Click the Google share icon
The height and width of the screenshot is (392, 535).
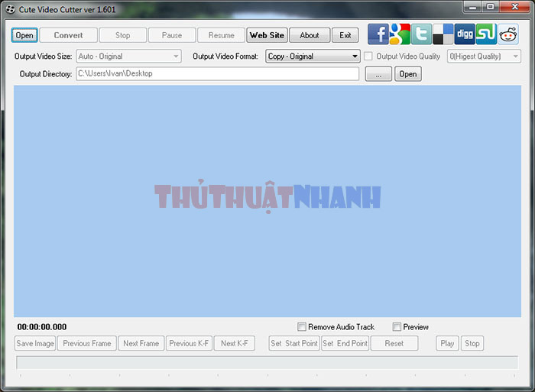coord(400,34)
